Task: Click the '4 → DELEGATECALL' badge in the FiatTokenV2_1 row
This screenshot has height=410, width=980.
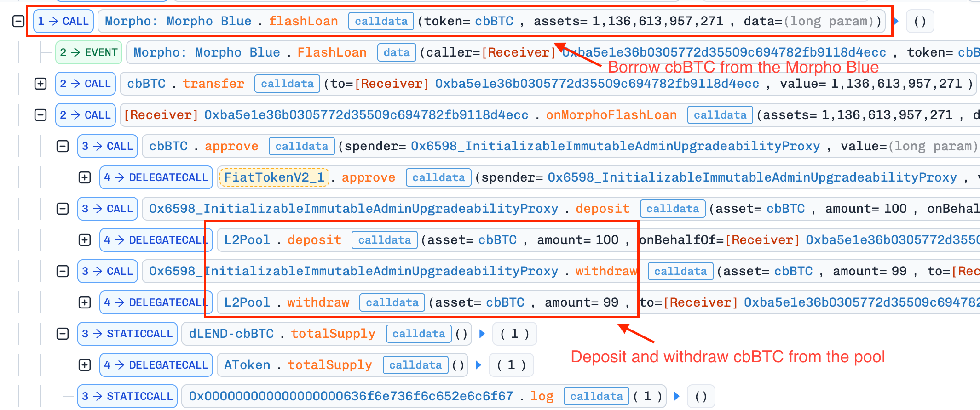Action: (156, 177)
